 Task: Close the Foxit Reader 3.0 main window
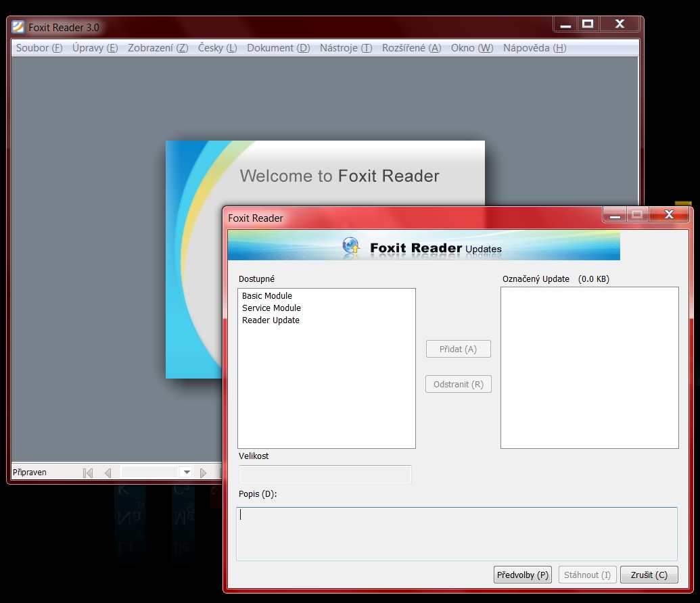(620, 24)
